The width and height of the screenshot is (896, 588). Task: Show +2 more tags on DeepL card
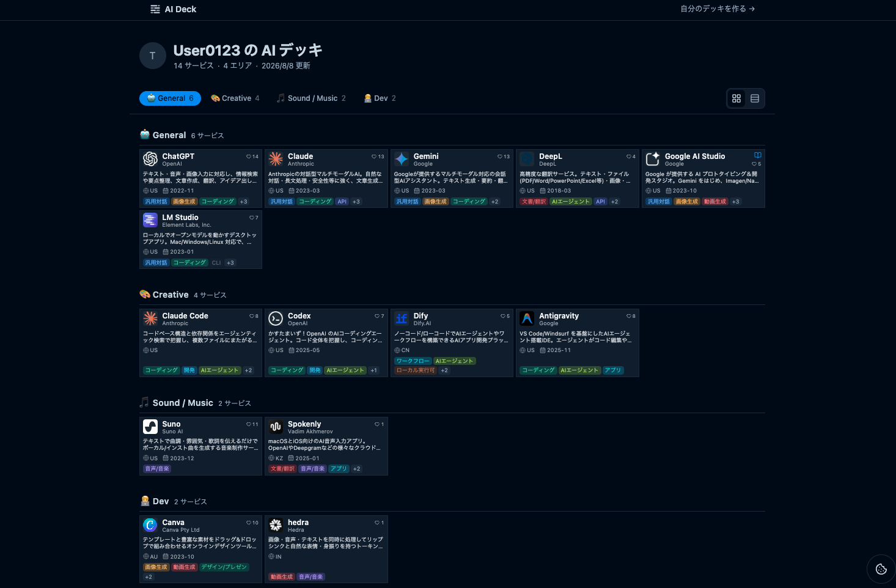point(614,202)
